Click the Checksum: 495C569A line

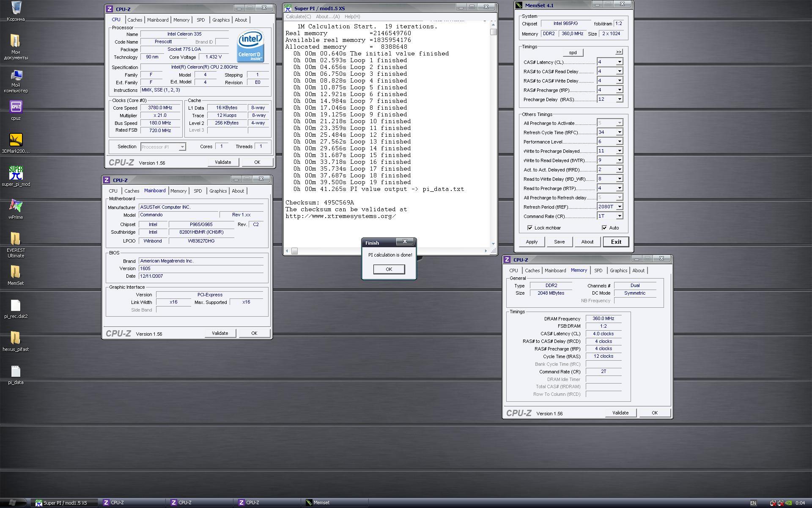pyautogui.click(x=320, y=202)
